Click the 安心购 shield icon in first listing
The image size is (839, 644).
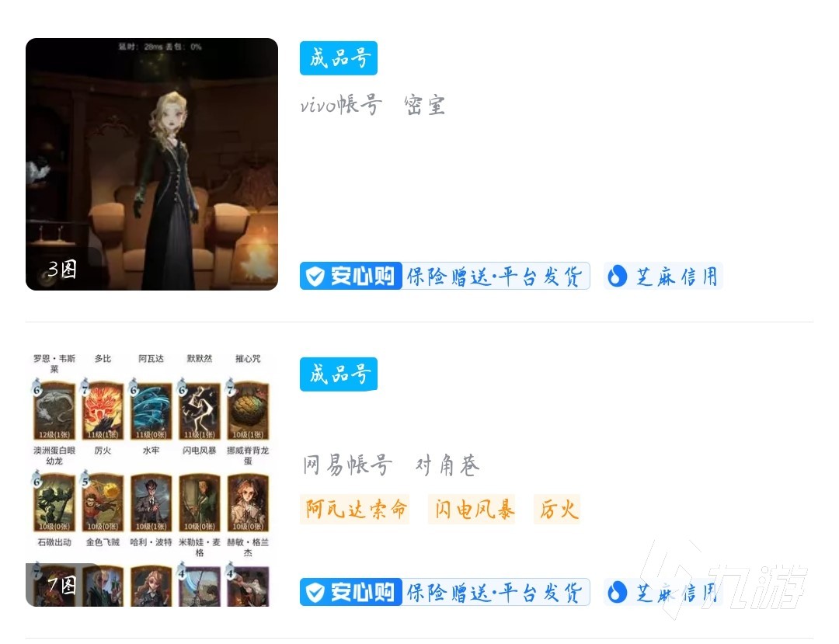[315, 277]
